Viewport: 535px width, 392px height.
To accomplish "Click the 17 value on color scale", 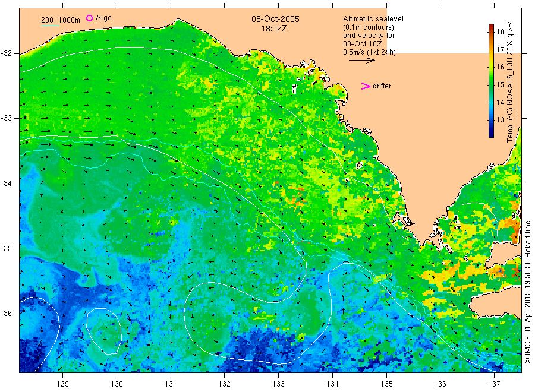I will pyautogui.click(x=500, y=50).
